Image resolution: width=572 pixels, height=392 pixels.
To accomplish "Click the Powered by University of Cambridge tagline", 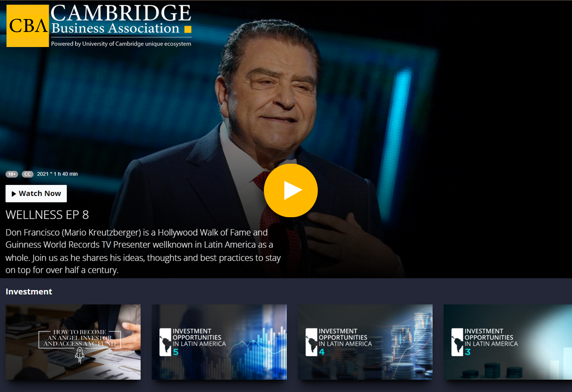I will click(x=121, y=44).
